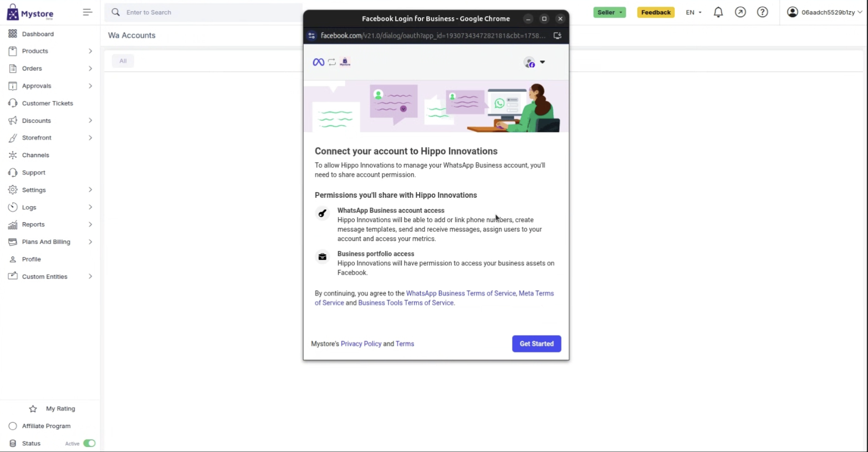Select the Affiliate Program radio circle

13,426
